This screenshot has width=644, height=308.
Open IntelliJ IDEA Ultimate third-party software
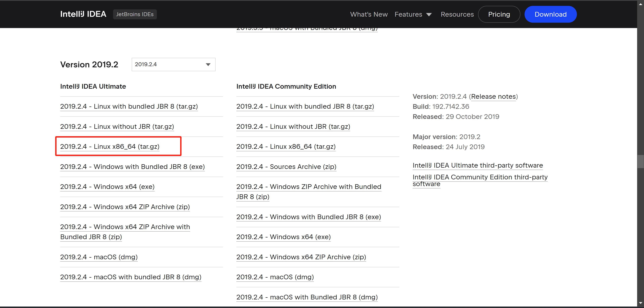(477, 165)
